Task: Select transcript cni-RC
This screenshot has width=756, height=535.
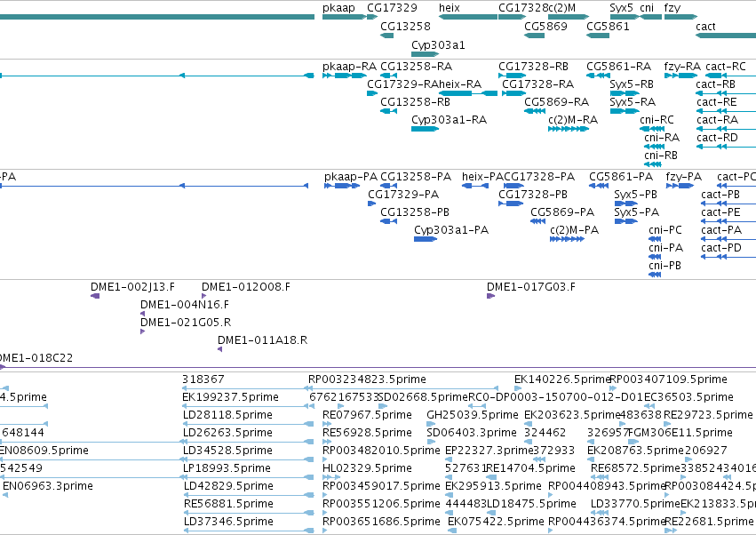Action: (652, 129)
